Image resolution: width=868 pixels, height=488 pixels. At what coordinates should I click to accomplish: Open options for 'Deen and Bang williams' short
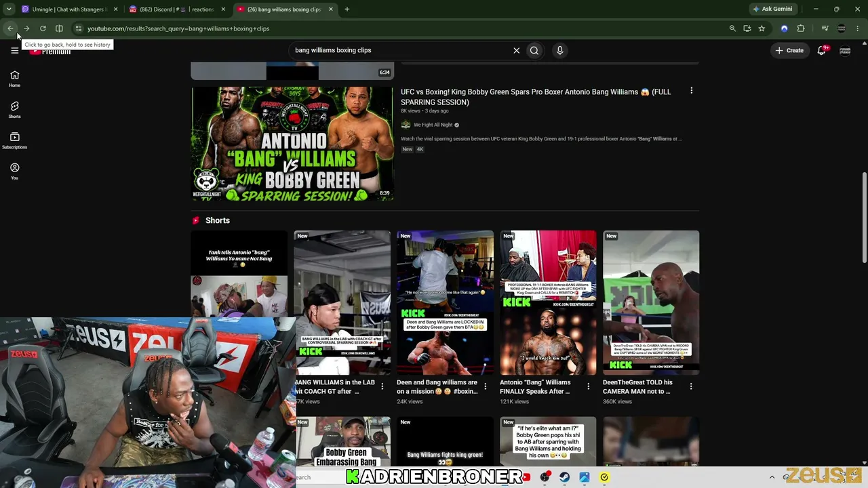pyautogui.click(x=485, y=386)
